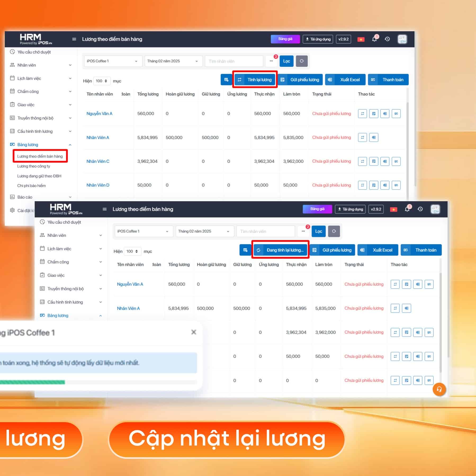Change the Hiện 100 items stepper in top window
476x476 pixels.
(102, 81)
